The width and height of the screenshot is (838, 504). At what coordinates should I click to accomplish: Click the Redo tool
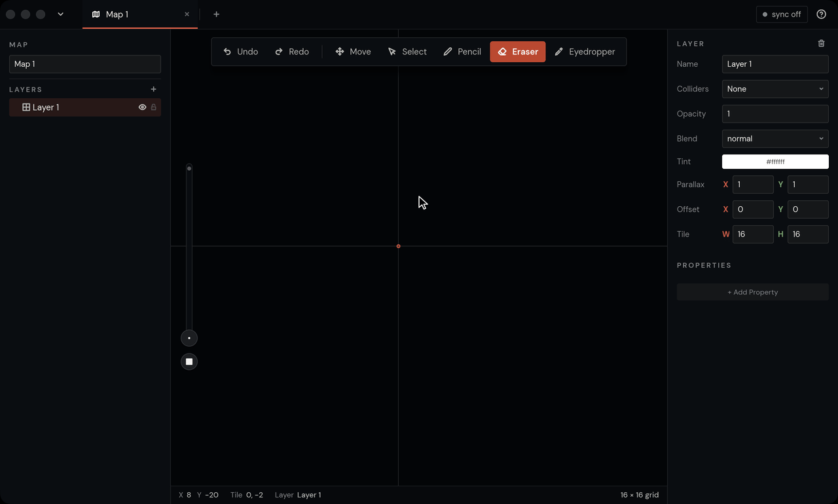(292, 52)
